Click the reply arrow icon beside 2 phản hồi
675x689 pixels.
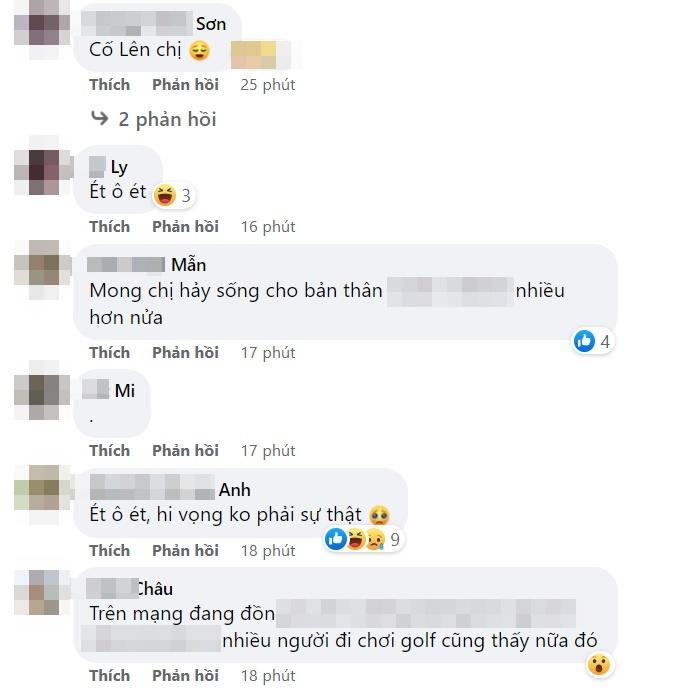(100, 118)
